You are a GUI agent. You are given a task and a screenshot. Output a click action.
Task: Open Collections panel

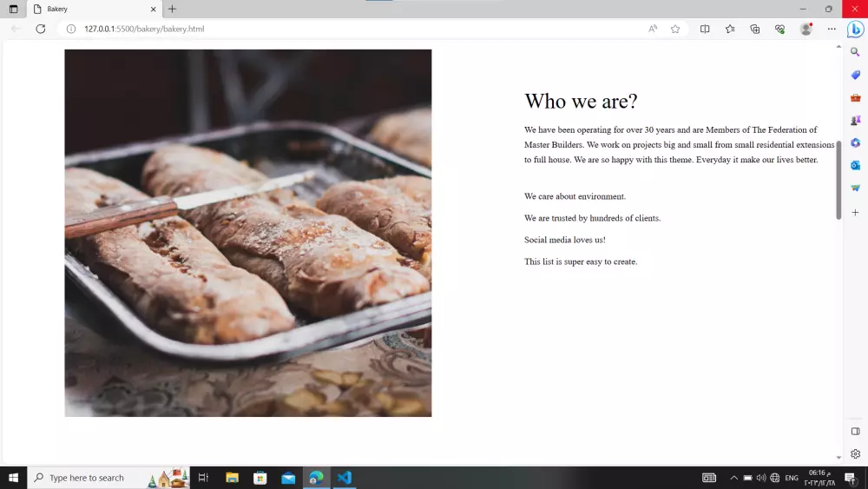pos(755,29)
